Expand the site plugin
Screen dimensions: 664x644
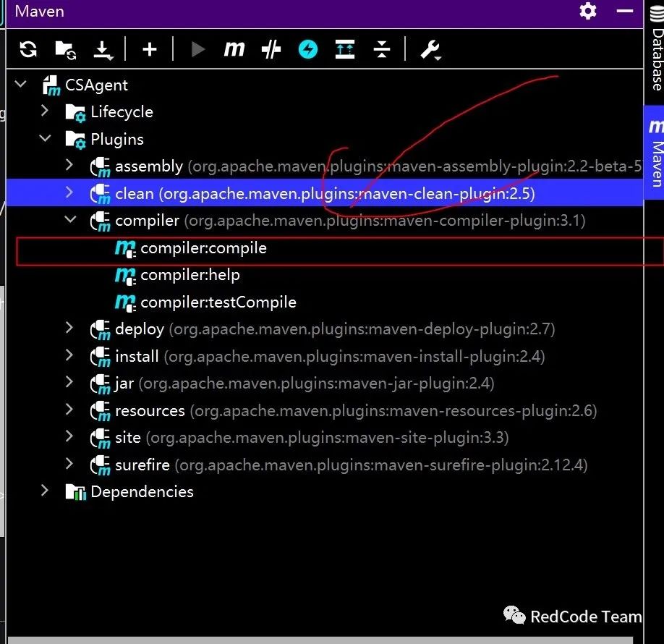click(x=70, y=437)
